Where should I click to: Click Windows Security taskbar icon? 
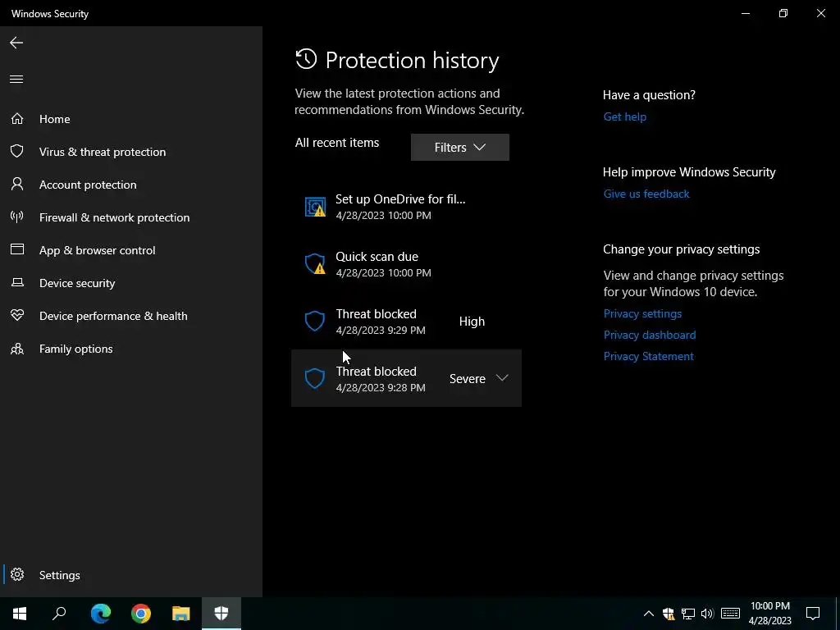pos(221,614)
